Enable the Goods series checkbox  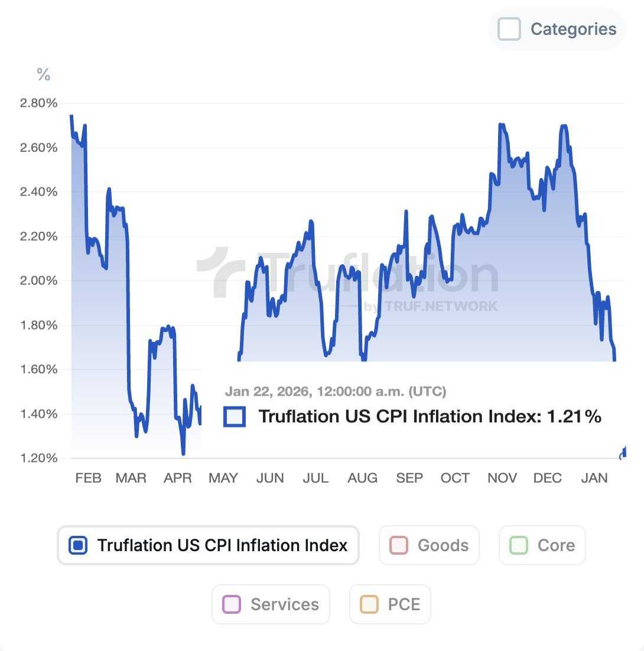point(399,545)
